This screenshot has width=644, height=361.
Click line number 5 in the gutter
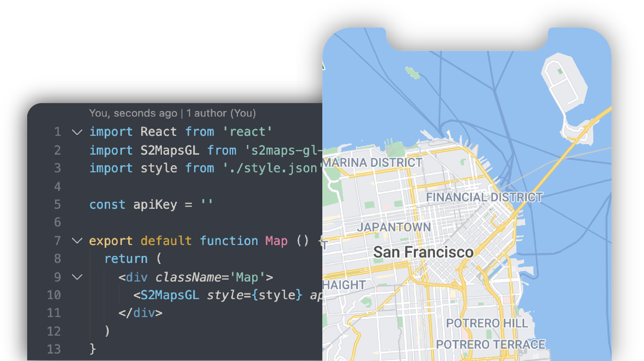coord(57,204)
